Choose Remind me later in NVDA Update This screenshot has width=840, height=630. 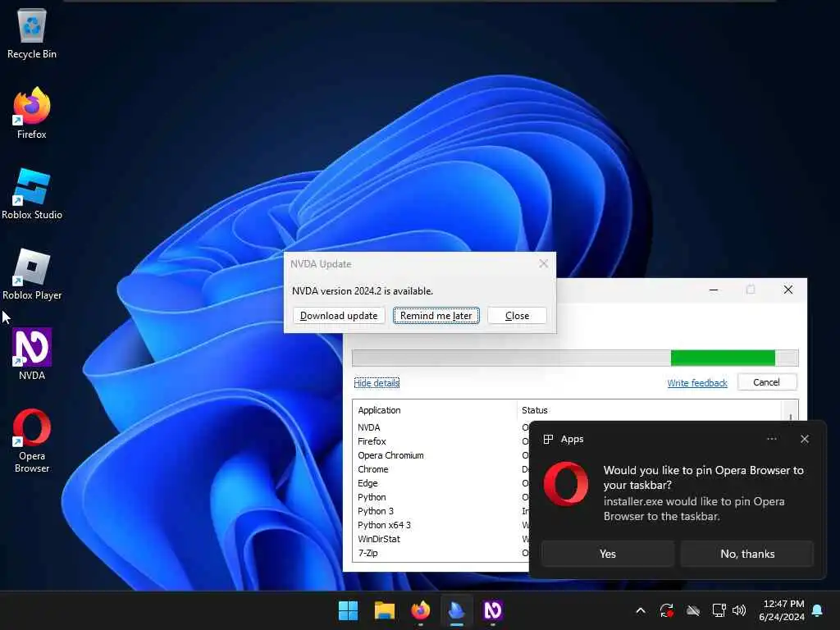[436, 316]
